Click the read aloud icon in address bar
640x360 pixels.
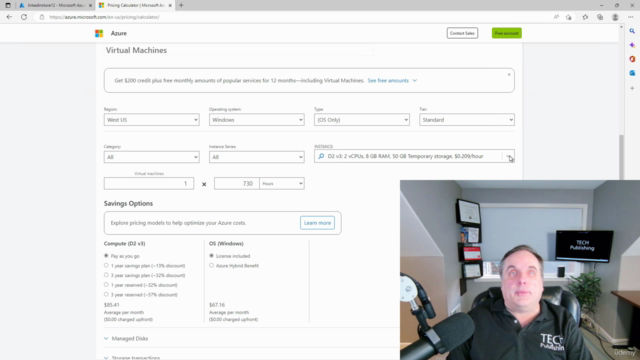556,17
